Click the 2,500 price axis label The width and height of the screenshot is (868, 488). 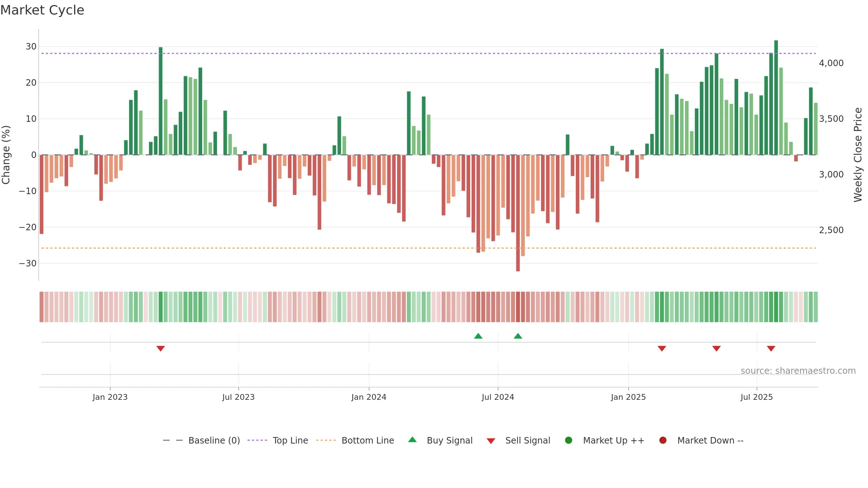pyautogui.click(x=831, y=230)
